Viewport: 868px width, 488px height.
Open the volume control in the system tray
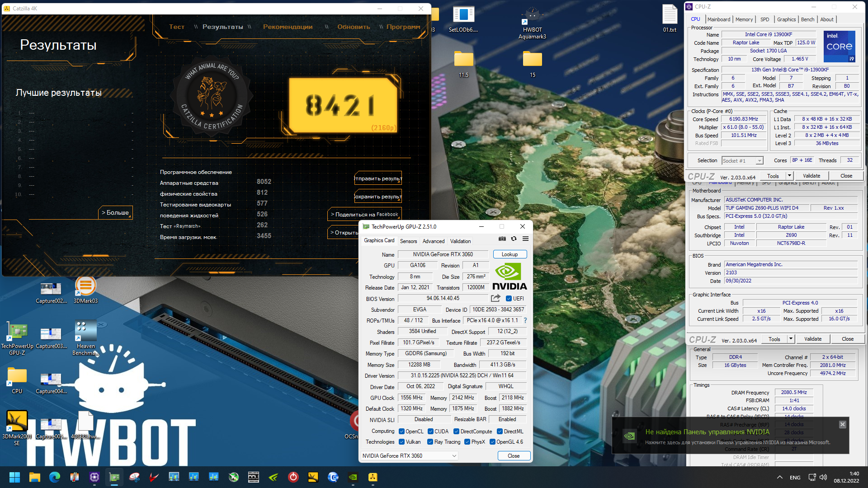pyautogui.click(x=823, y=477)
